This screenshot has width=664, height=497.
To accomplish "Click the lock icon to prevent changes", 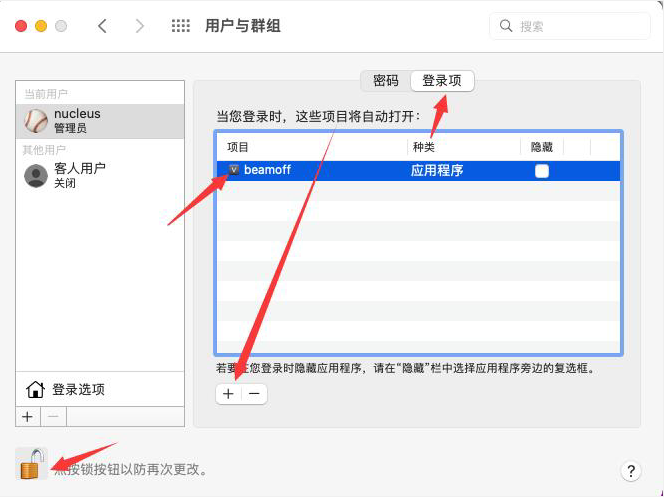I will pyautogui.click(x=31, y=464).
